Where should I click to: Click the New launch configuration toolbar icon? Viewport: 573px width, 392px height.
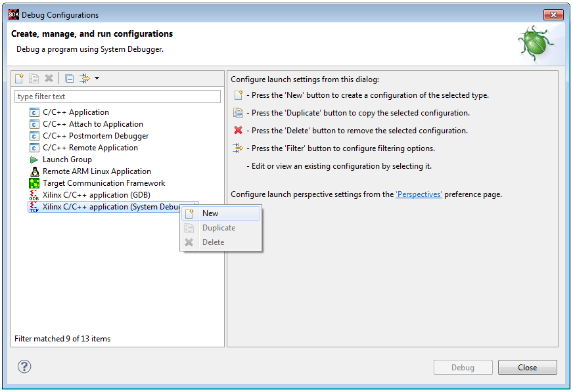19,79
